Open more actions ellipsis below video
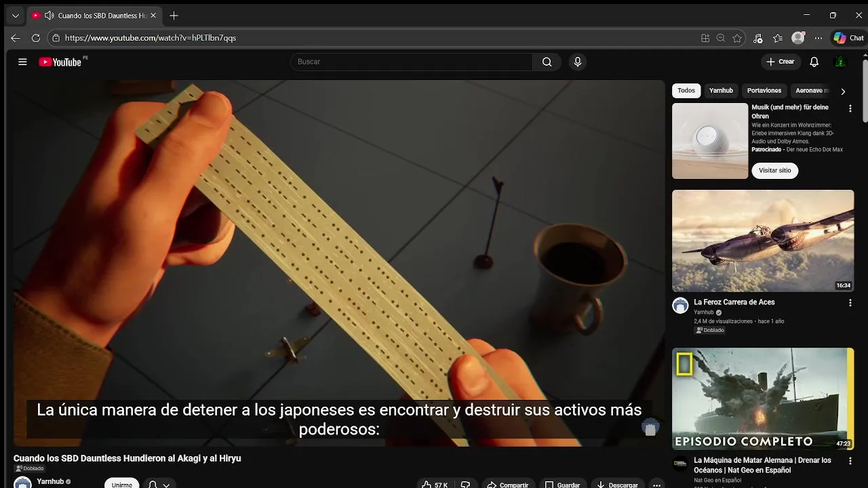 656,485
